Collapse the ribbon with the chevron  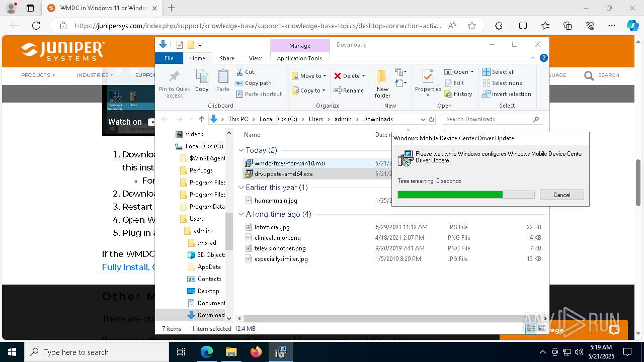(533, 58)
